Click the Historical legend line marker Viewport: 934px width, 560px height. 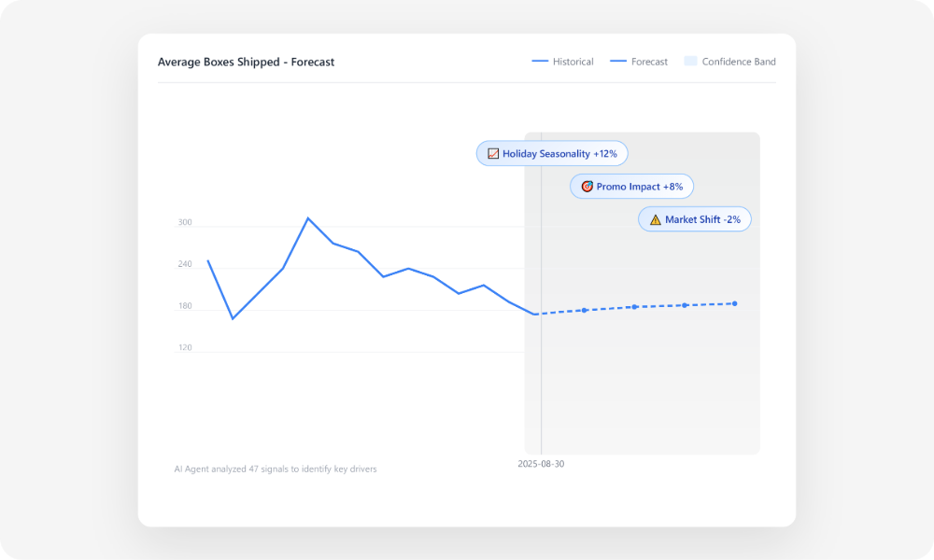pos(540,62)
